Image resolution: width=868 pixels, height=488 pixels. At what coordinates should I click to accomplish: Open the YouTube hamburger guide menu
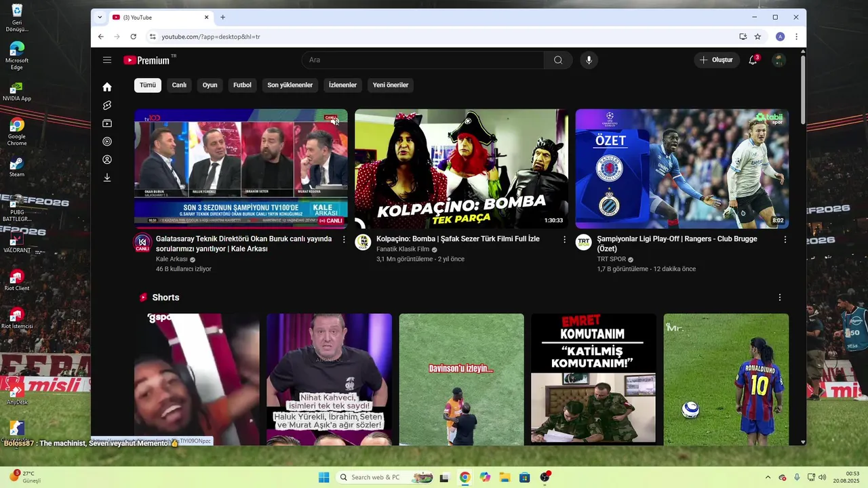107,60
